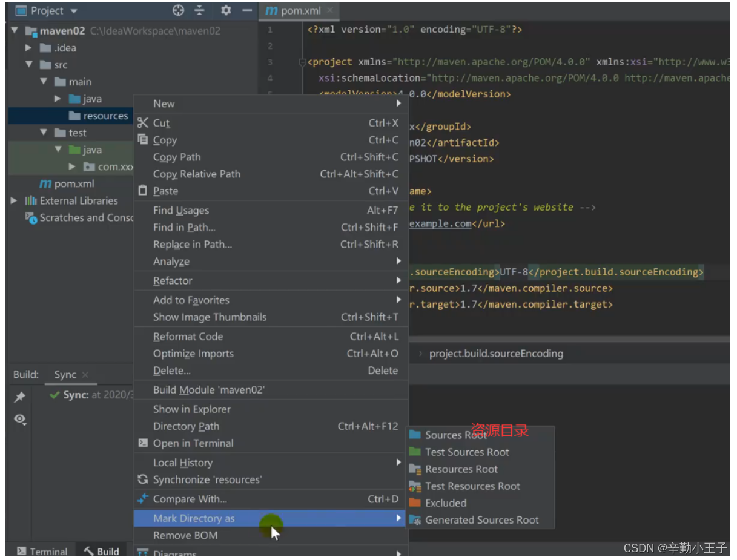The image size is (737, 560).
Task: Open Add to Favorites submenu
Action: coord(271,300)
